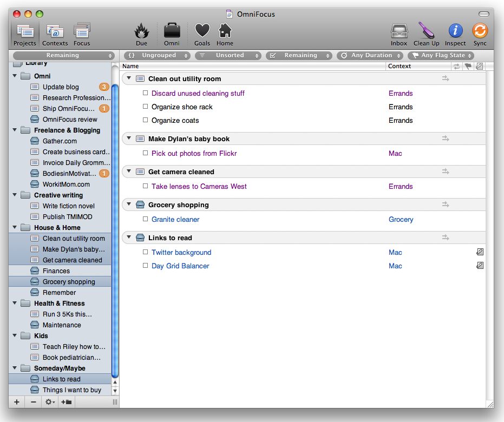
Task: Open note icon for Twitter background
Action: 480,252
